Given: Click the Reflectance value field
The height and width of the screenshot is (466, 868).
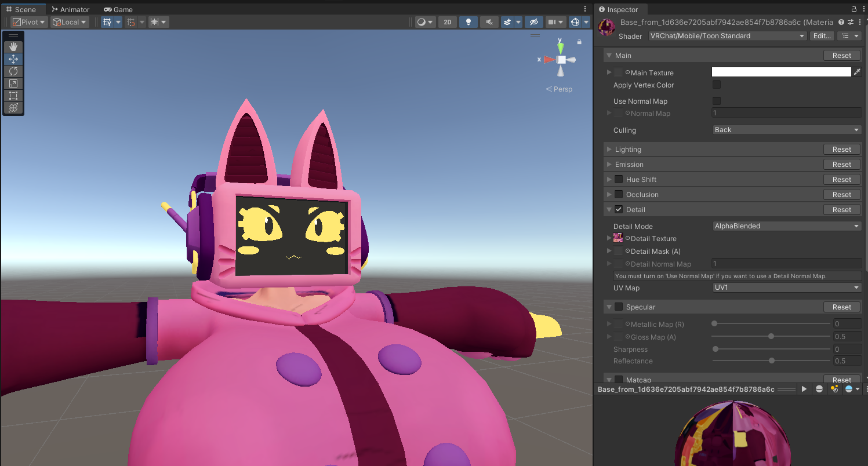Looking at the screenshot, I should click(x=847, y=361).
